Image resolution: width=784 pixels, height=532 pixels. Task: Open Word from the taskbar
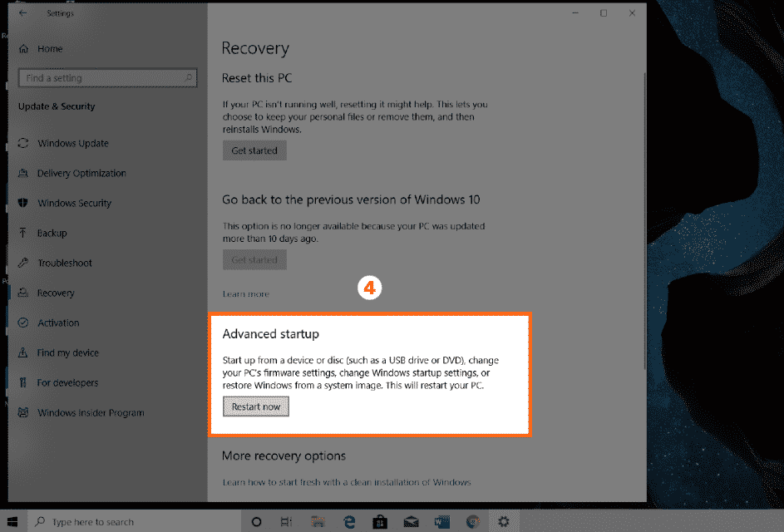[442, 522]
